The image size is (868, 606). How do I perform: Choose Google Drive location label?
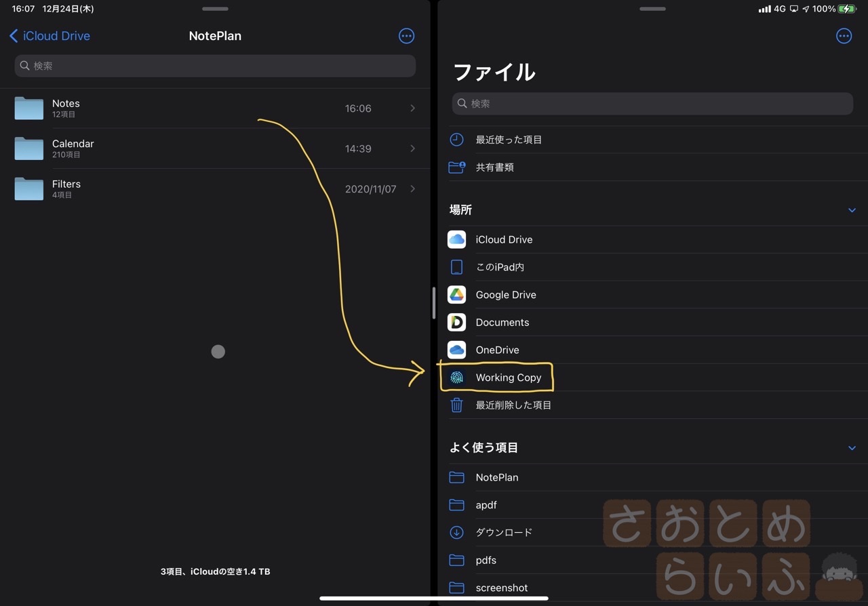pos(506,295)
